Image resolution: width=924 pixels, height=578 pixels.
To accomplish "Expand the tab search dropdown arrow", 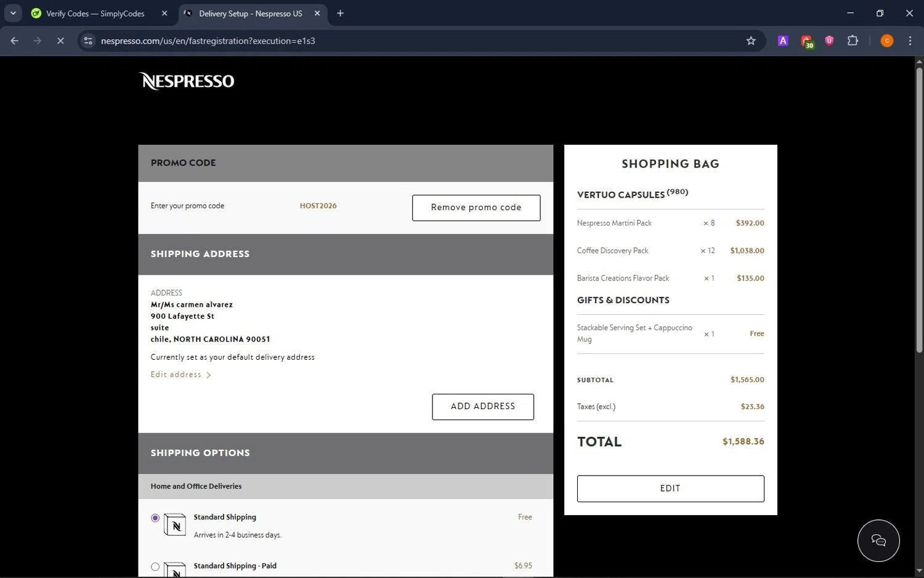I will click(x=13, y=13).
